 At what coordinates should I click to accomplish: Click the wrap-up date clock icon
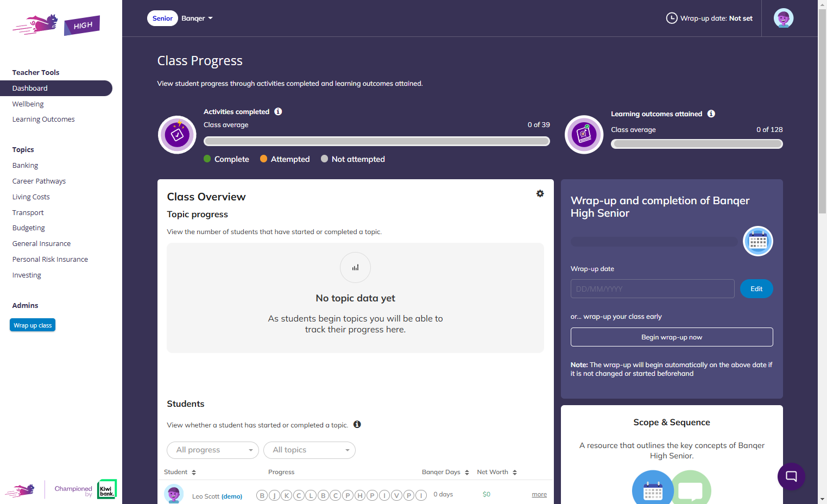[672, 18]
